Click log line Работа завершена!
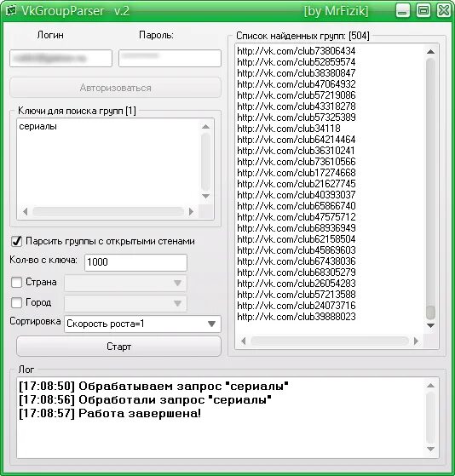The height and width of the screenshot is (476, 455). pyautogui.click(x=110, y=414)
